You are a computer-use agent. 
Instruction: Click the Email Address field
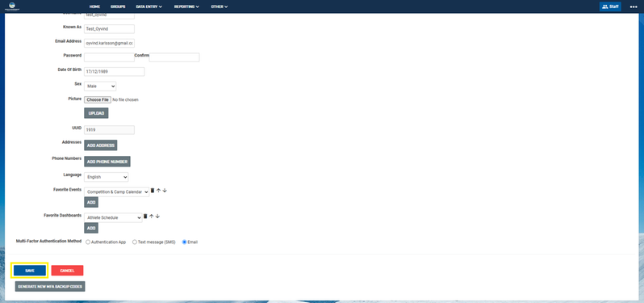pyautogui.click(x=109, y=43)
